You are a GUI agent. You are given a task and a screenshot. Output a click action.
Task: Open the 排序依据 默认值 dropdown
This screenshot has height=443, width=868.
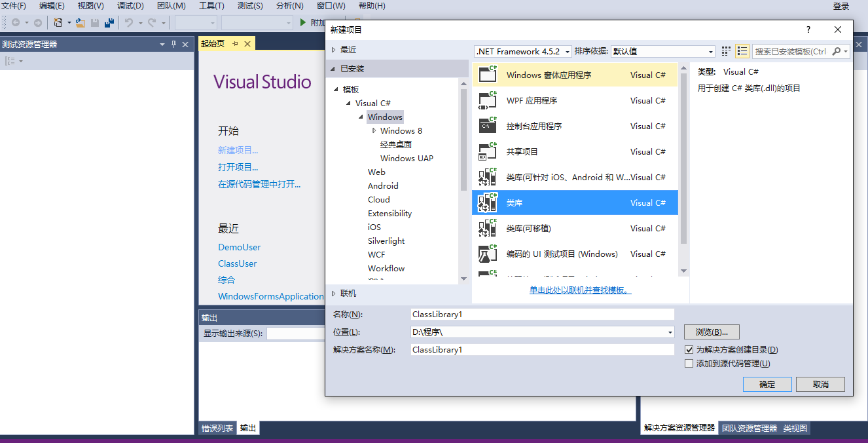pyautogui.click(x=662, y=51)
